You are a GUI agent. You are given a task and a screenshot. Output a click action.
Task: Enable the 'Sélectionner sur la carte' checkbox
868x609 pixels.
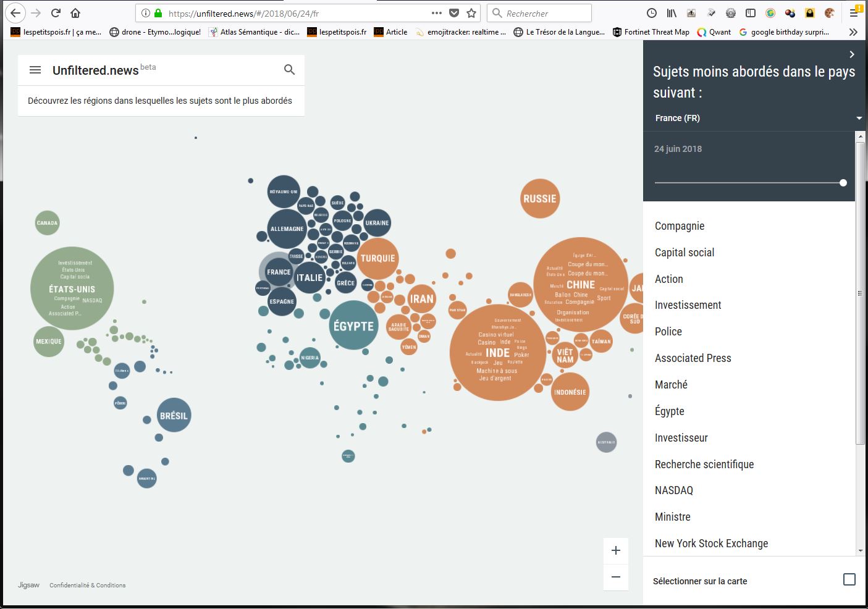(849, 579)
